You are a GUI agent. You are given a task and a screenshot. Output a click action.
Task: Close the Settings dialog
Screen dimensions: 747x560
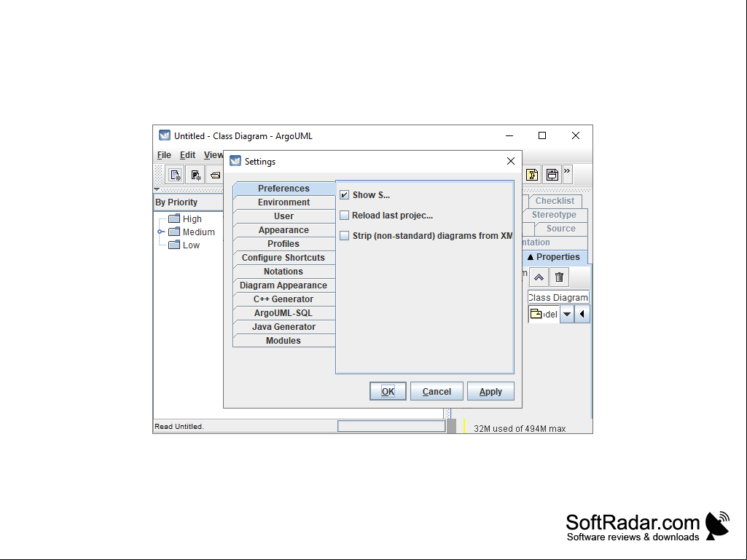(x=511, y=161)
